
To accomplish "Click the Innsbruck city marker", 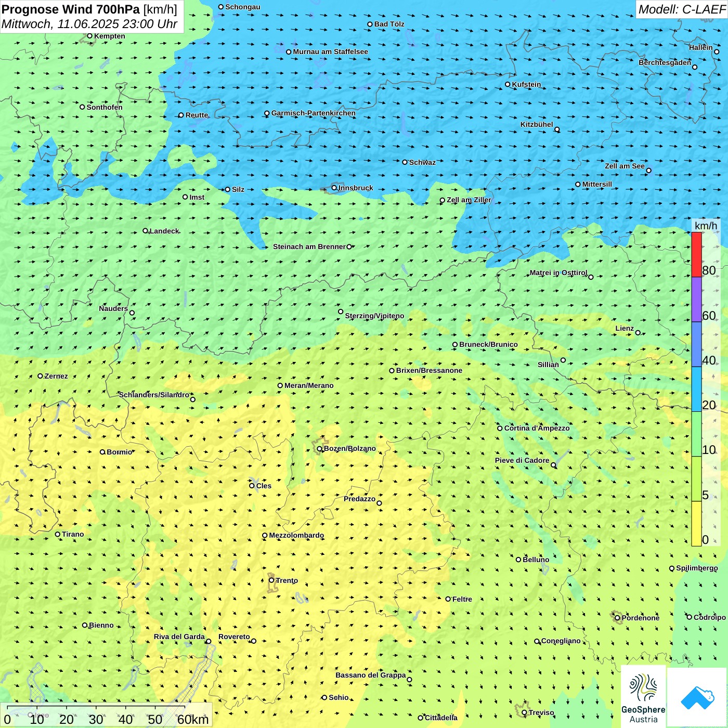I will 334,188.
